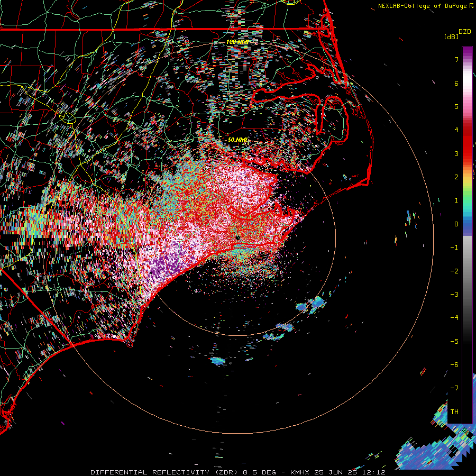Click the KMHX radar station identifier
This screenshot has height=476, width=476.
tap(300, 472)
